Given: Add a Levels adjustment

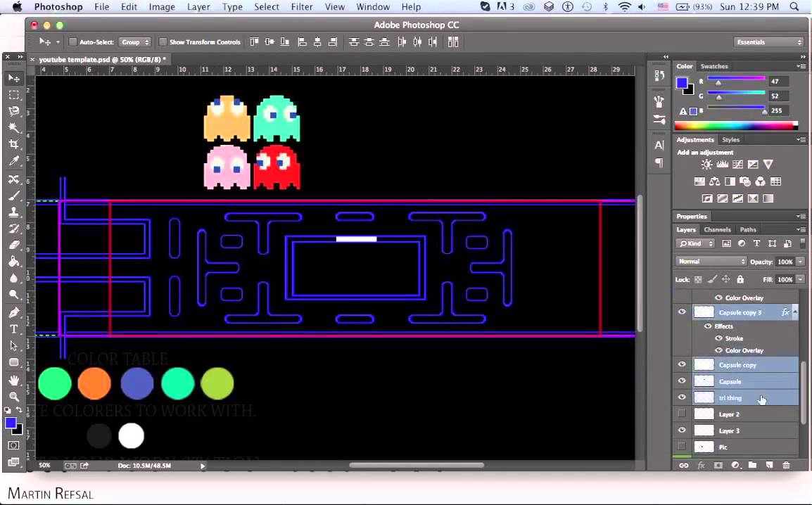Looking at the screenshot, I should click(x=722, y=165).
